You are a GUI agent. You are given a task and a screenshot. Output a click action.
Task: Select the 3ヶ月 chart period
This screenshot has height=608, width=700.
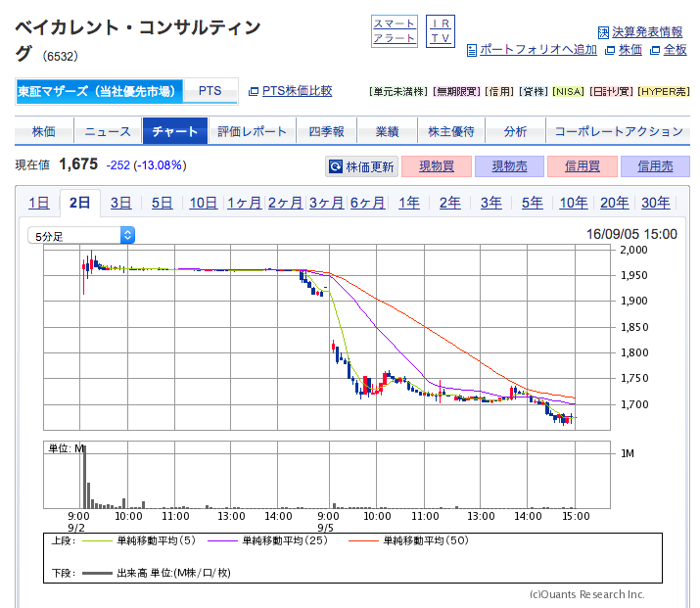pyautogui.click(x=326, y=203)
